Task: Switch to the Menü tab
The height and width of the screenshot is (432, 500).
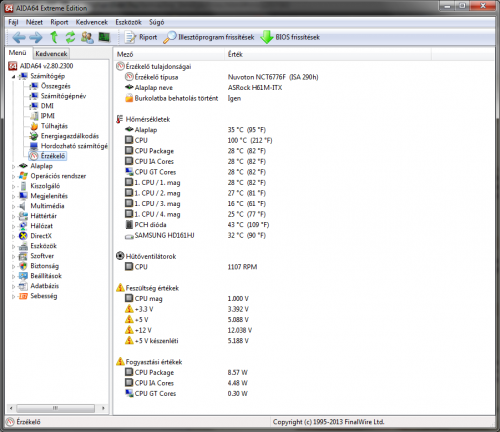Action: click(x=18, y=53)
